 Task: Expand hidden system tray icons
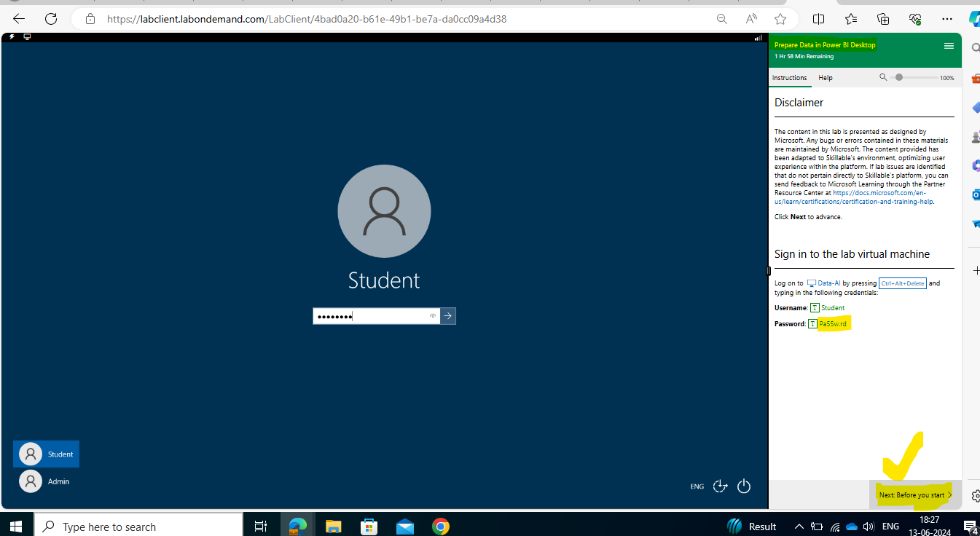(799, 526)
